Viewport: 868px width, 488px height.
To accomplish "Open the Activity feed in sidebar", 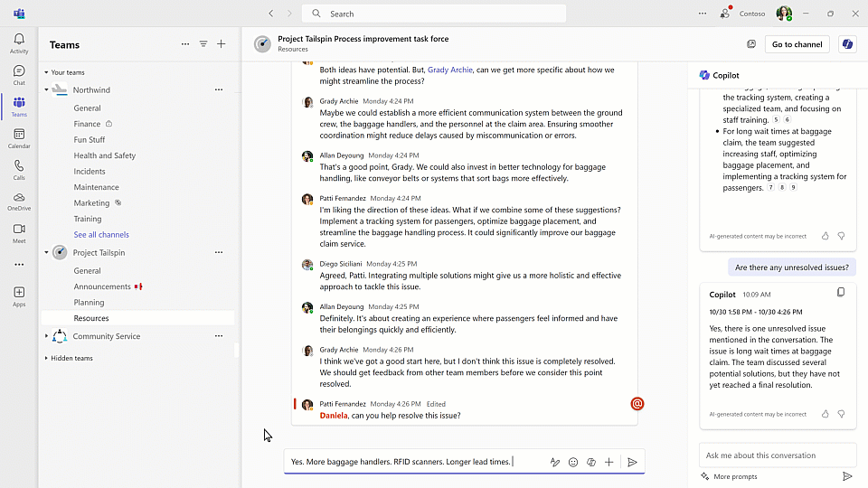I will [19, 43].
